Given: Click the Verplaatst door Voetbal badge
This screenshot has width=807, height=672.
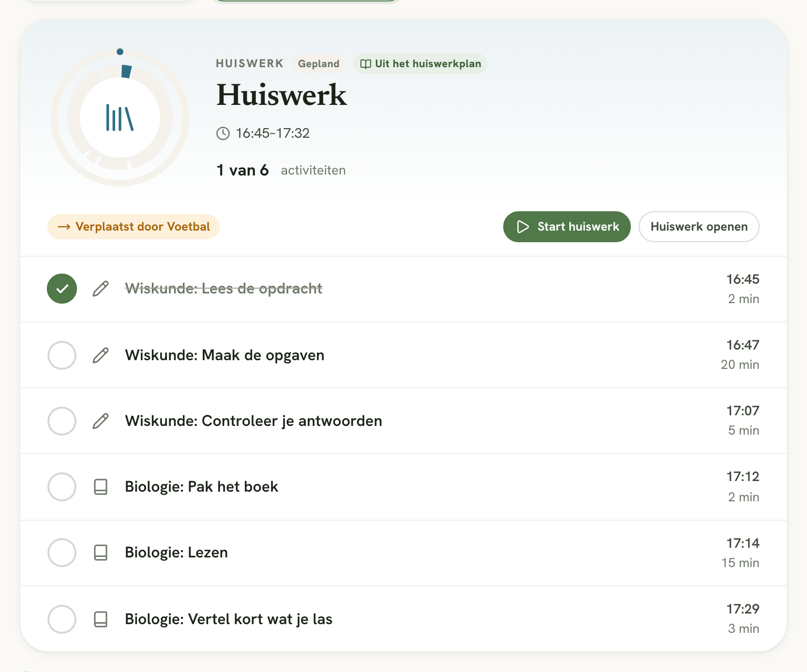Looking at the screenshot, I should click(x=134, y=227).
